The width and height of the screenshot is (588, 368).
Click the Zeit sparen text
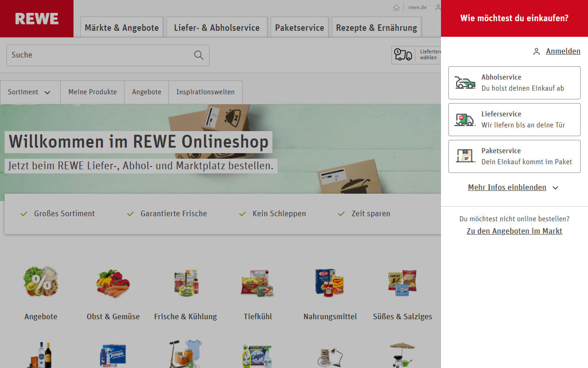(x=371, y=213)
